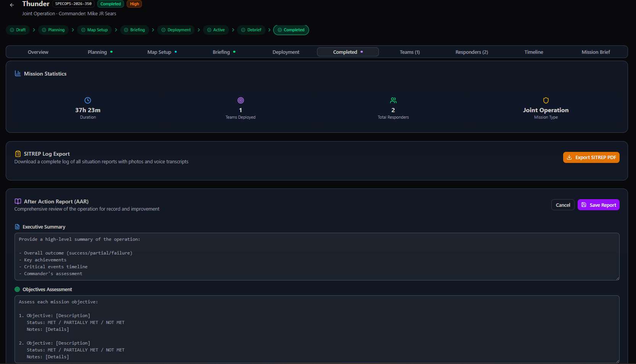Select the Map Setup workflow stage pill
Viewport: 636px width, 364px height.
94,30
